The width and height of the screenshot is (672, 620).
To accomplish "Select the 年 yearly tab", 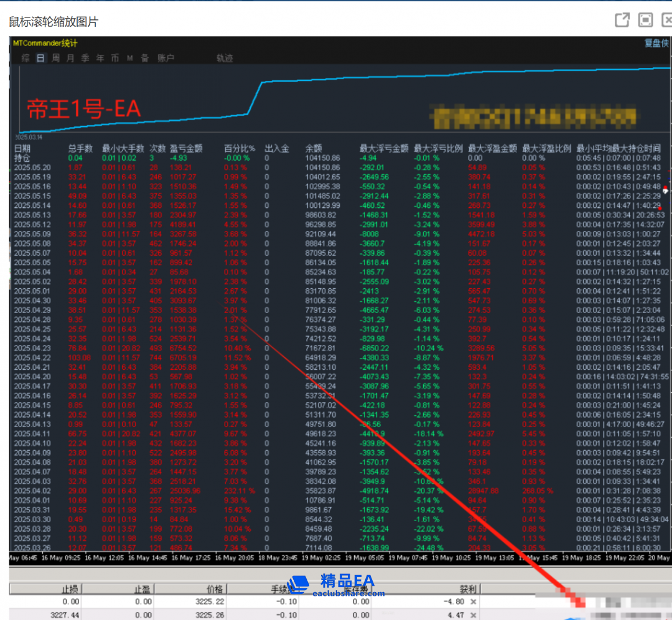I will point(100,58).
